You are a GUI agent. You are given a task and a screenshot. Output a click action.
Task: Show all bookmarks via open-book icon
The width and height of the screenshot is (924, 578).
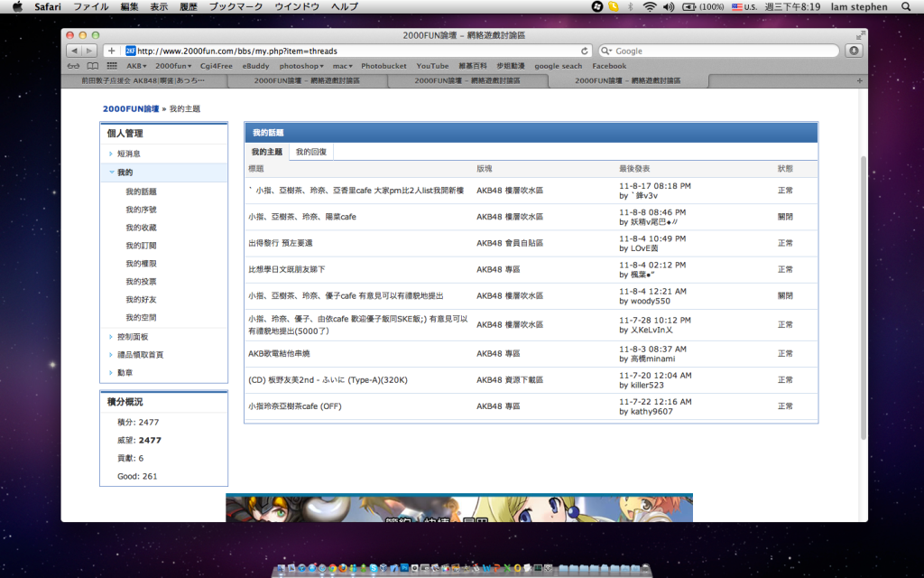pyautogui.click(x=93, y=66)
